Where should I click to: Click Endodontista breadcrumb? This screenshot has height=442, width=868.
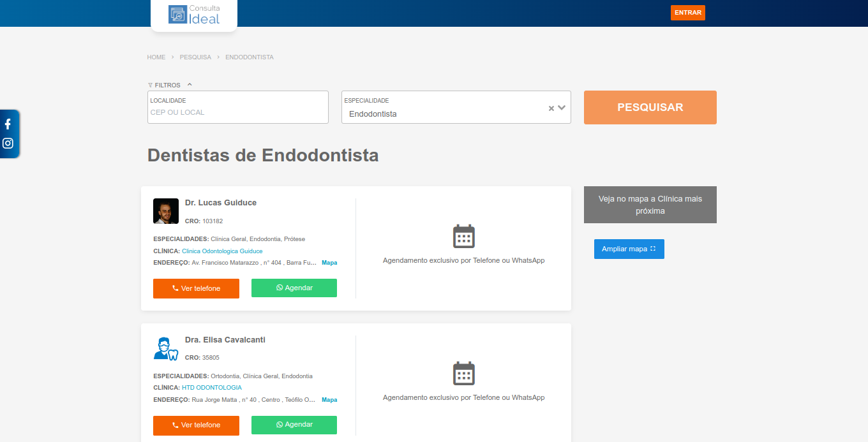click(250, 57)
